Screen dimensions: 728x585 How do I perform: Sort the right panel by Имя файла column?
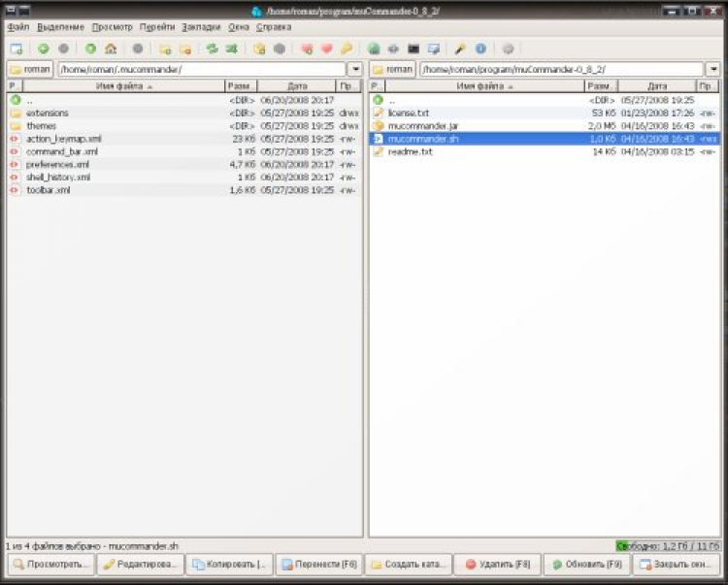pyautogui.click(x=484, y=86)
